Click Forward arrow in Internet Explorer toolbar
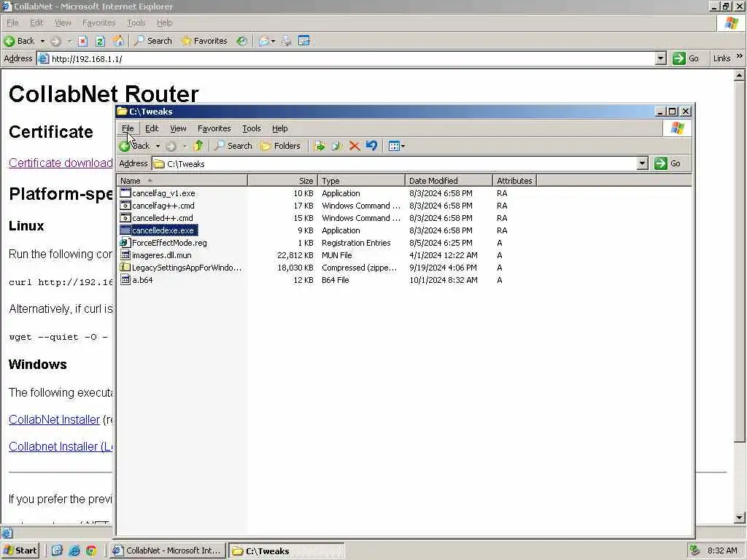This screenshot has width=747, height=560. 55,42
